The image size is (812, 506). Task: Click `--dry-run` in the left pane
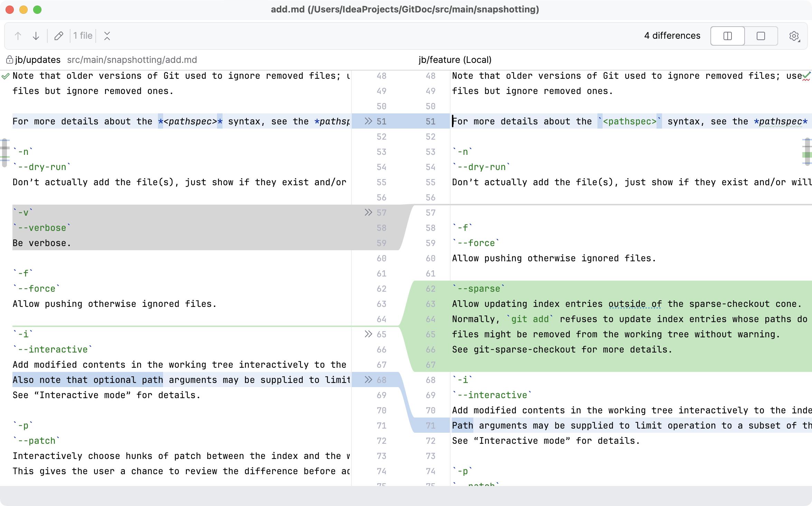point(41,167)
